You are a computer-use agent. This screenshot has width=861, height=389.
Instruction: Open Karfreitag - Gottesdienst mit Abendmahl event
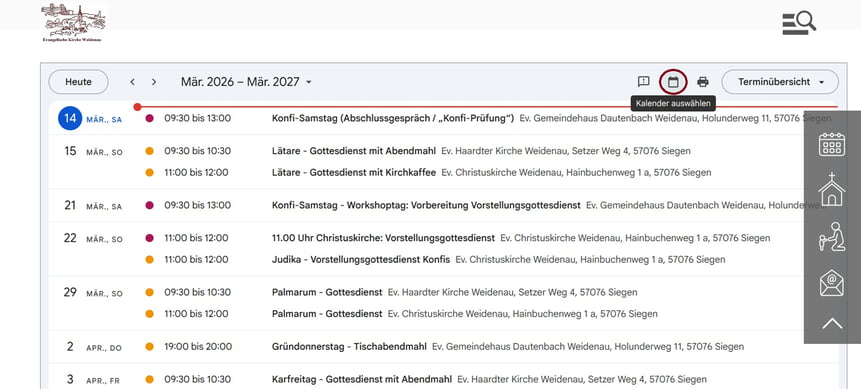(x=362, y=379)
